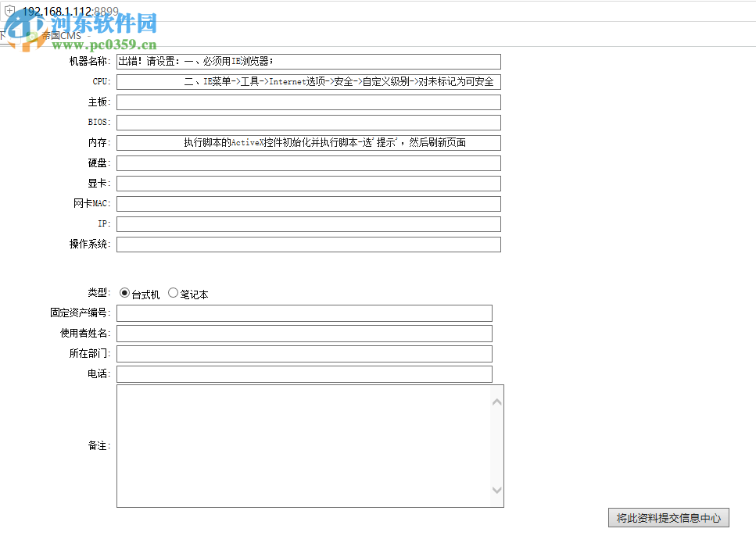Select the 笔记本 radio button

point(173,293)
